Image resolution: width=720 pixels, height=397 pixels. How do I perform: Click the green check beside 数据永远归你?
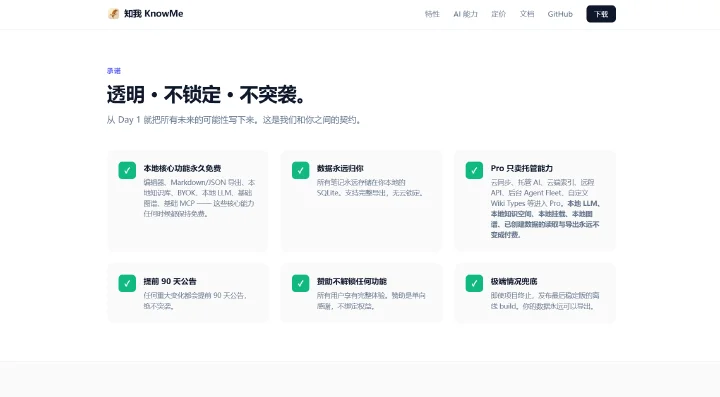301,170
